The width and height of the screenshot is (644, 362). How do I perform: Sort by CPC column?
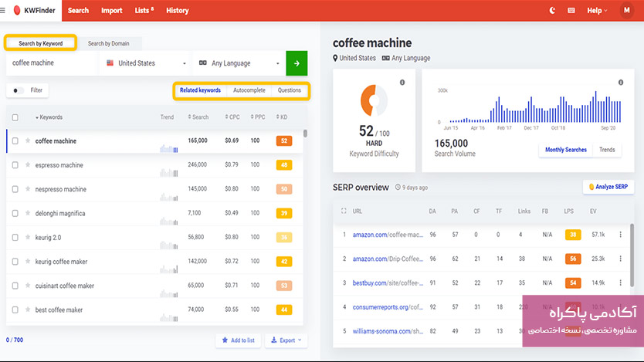tap(232, 117)
